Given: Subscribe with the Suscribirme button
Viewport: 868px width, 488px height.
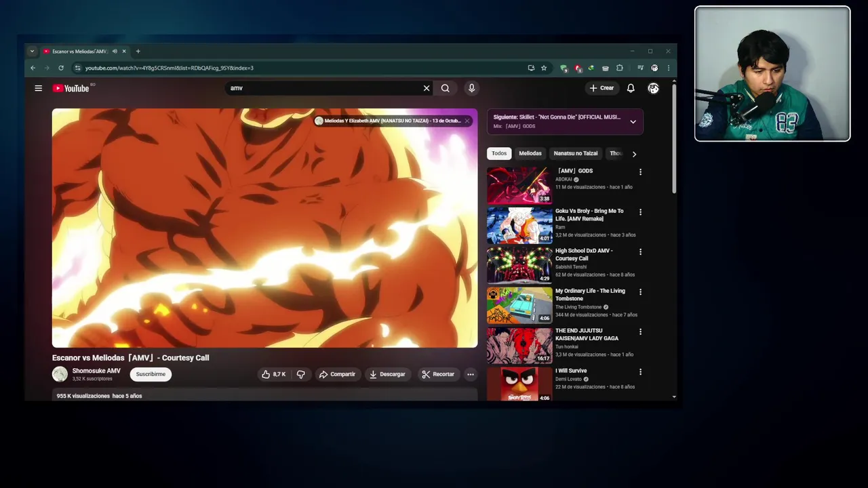Looking at the screenshot, I should click(x=151, y=374).
